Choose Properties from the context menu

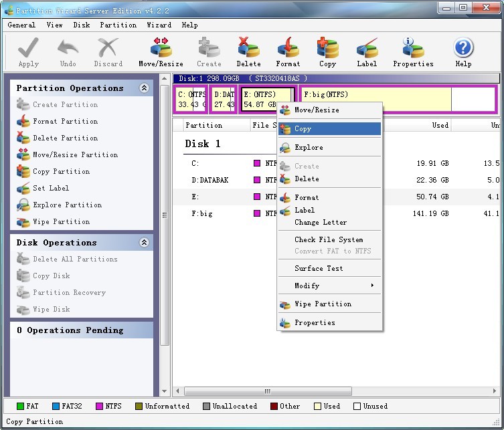329,322
